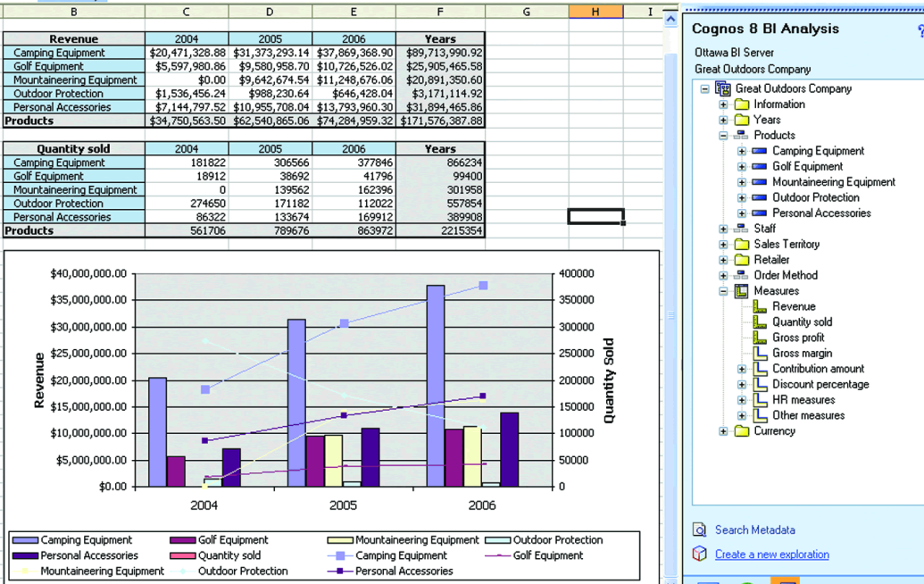Screen dimensions: 924x584
Task: Click the Great Outdoors Company cube icon
Action: pyautogui.click(x=723, y=88)
